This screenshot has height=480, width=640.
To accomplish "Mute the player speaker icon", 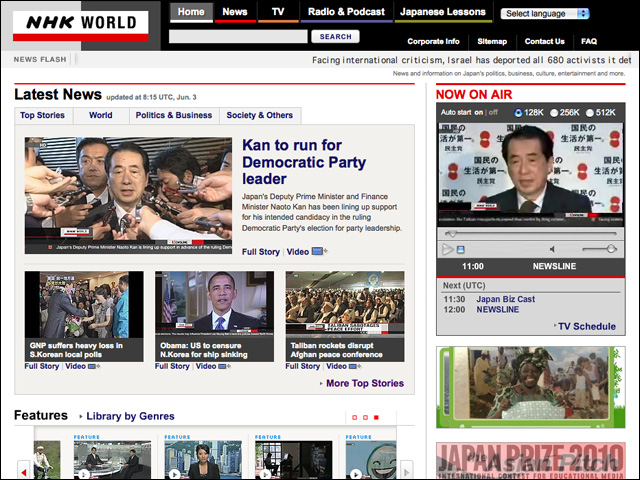I will [552, 249].
